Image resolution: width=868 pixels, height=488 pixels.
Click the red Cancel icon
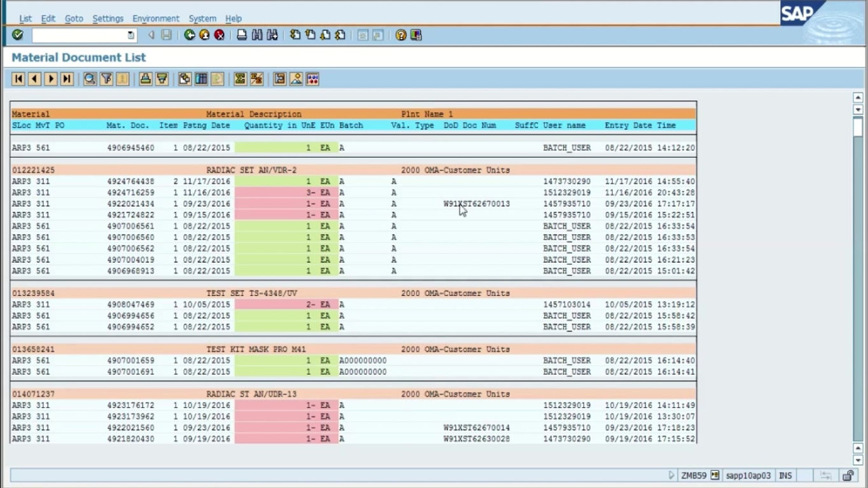pyautogui.click(x=220, y=35)
